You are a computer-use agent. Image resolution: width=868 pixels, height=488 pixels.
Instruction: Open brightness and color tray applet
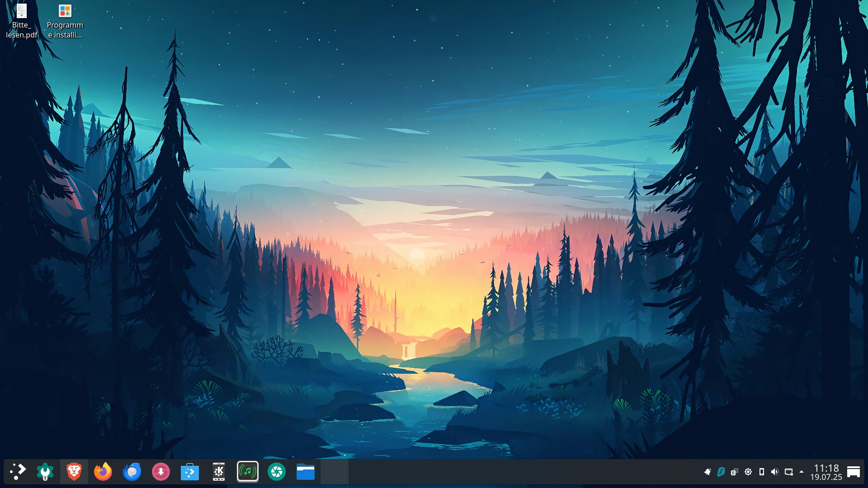pos(748,472)
